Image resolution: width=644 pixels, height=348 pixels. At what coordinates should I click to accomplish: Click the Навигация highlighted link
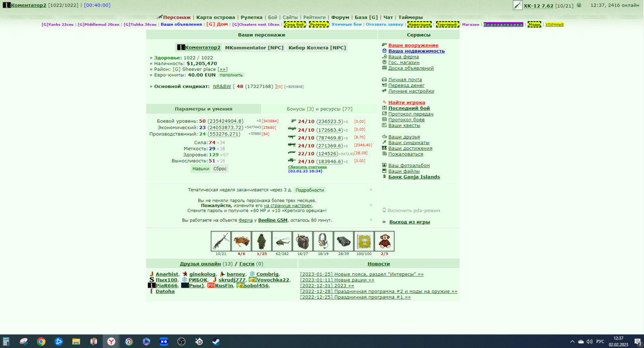(x=420, y=24)
